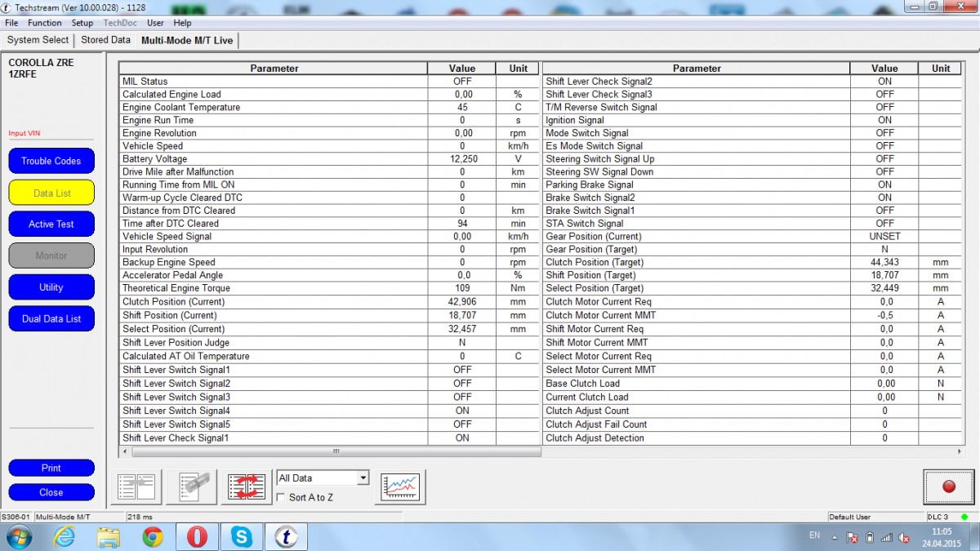
Task: Click the Trouble Codes button
Action: pyautogui.click(x=51, y=161)
